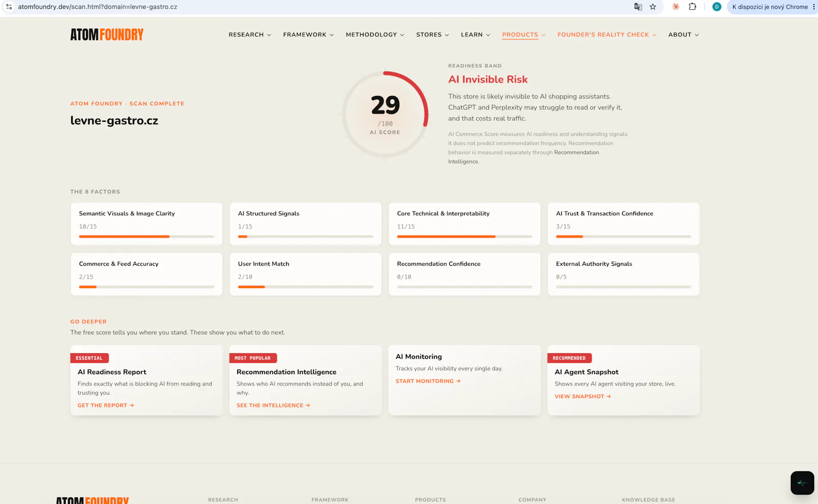This screenshot has height=504, width=818.
Task: Click the Essential badge
Action: (89, 358)
